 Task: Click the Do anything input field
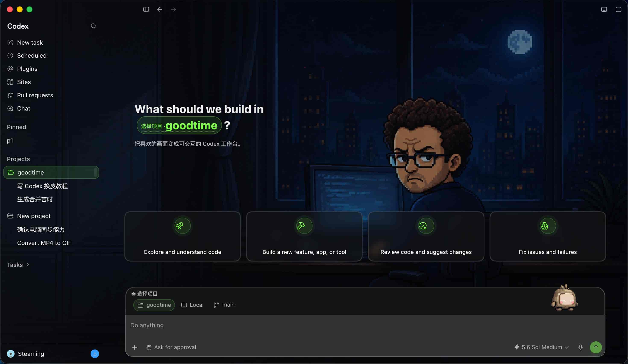coord(365,325)
